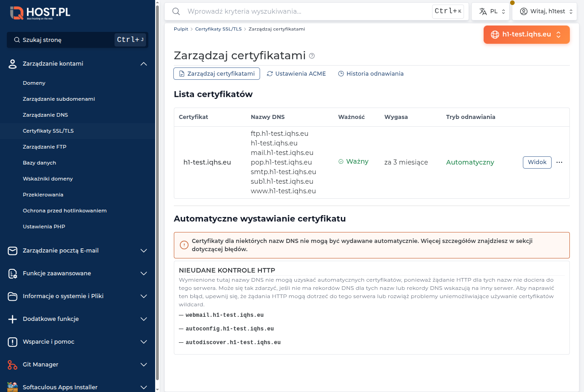Open the Witaj, h1test user menu
The height and width of the screenshot is (392, 584).
(x=545, y=11)
